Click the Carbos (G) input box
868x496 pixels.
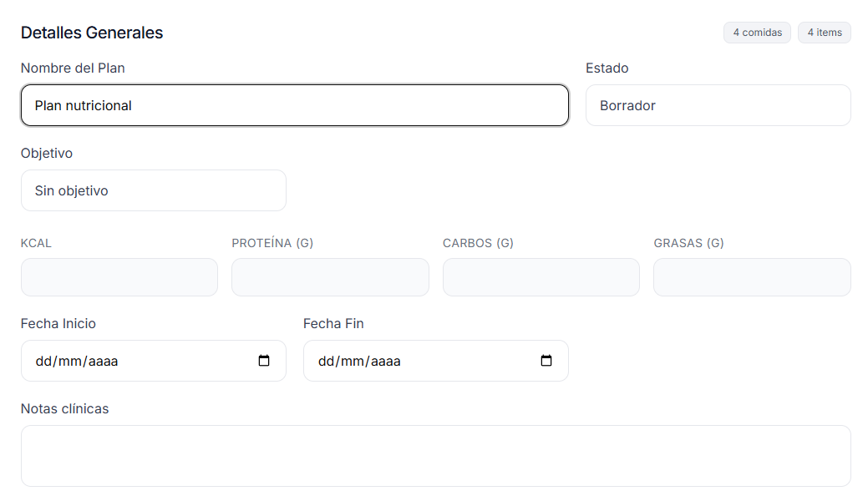click(x=541, y=277)
